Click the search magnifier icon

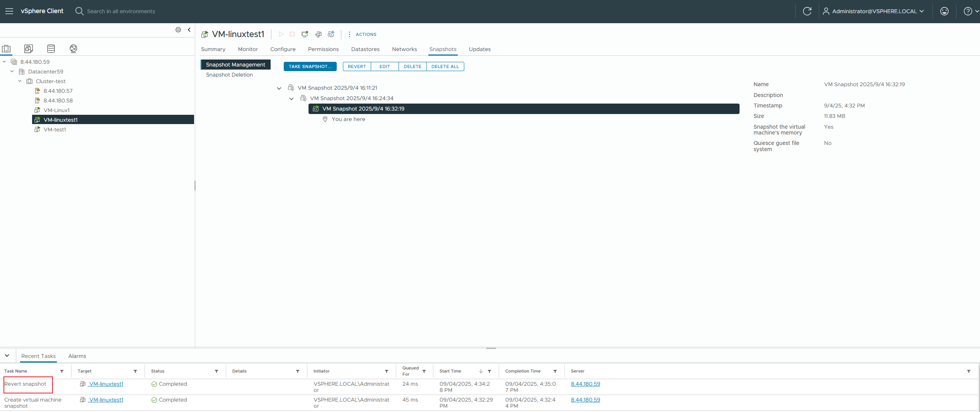point(79,11)
